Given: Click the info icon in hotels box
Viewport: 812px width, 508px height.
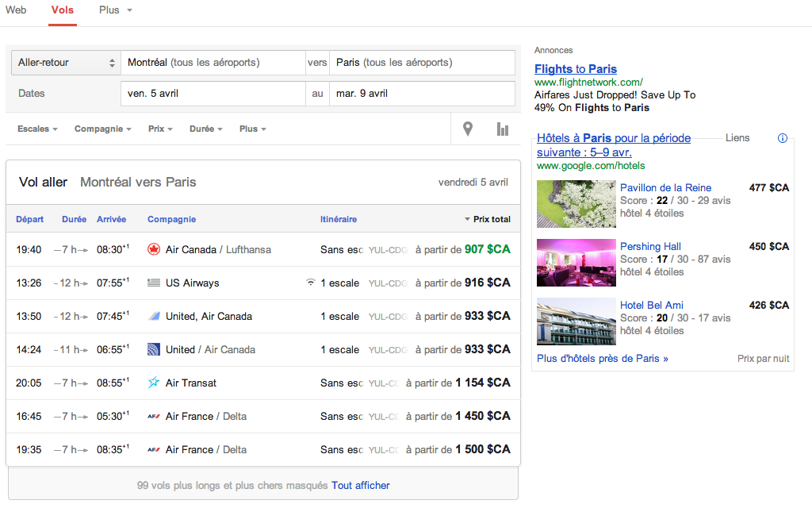Looking at the screenshot, I should pos(783,138).
